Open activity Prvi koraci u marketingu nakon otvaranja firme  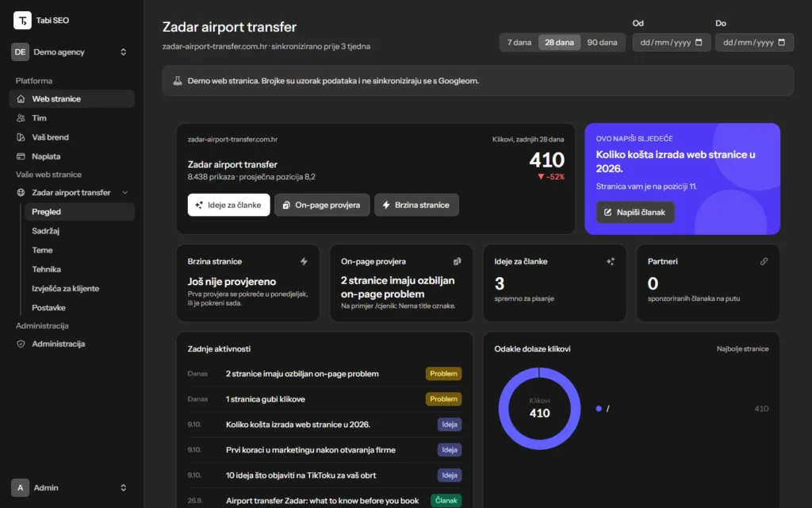point(311,449)
